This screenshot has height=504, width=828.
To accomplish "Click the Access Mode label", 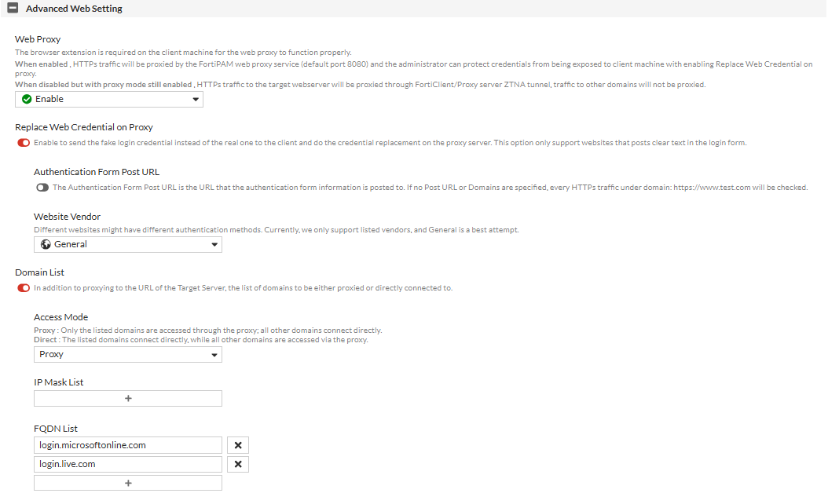I will click(x=60, y=317).
